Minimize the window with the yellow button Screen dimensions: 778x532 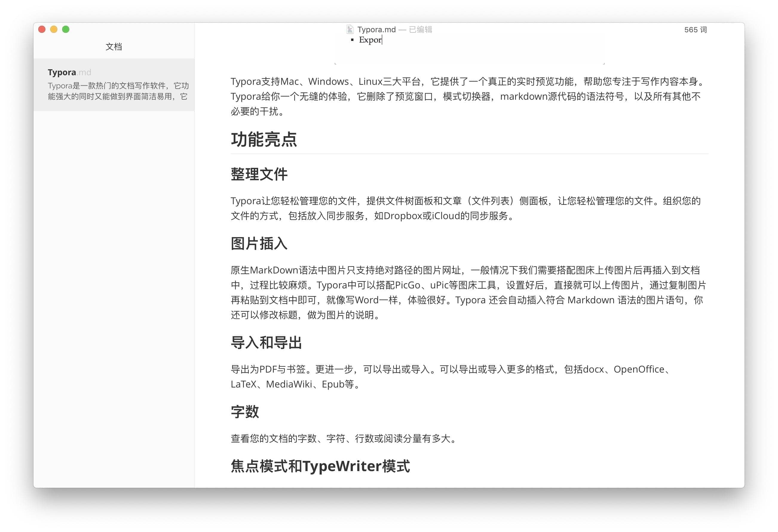tap(53, 30)
